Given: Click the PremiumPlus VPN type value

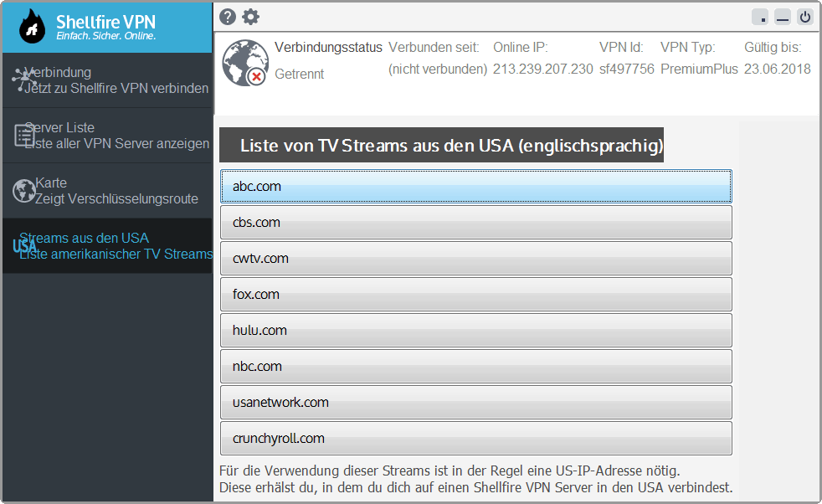Looking at the screenshot, I should pyautogui.click(x=699, y=69).
